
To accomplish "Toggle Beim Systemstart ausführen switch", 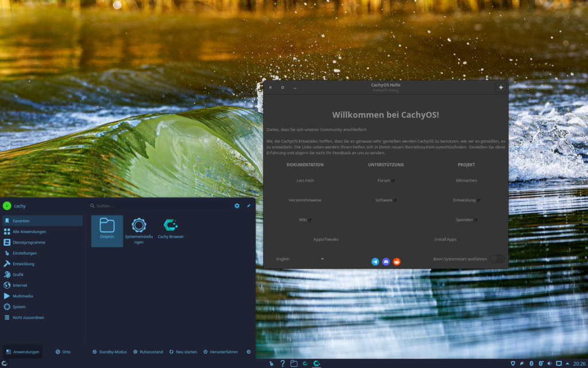I will tap(497, 259).
